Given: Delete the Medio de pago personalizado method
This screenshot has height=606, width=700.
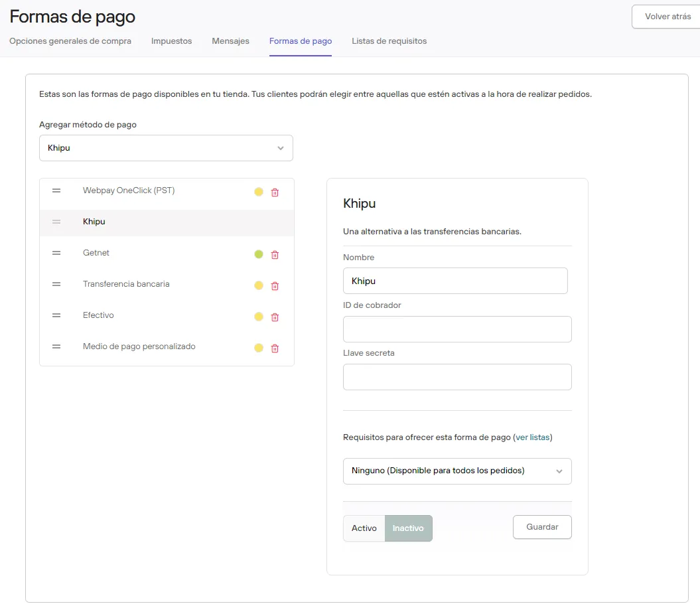Looking at the screenshot, I should click(275, 348).
